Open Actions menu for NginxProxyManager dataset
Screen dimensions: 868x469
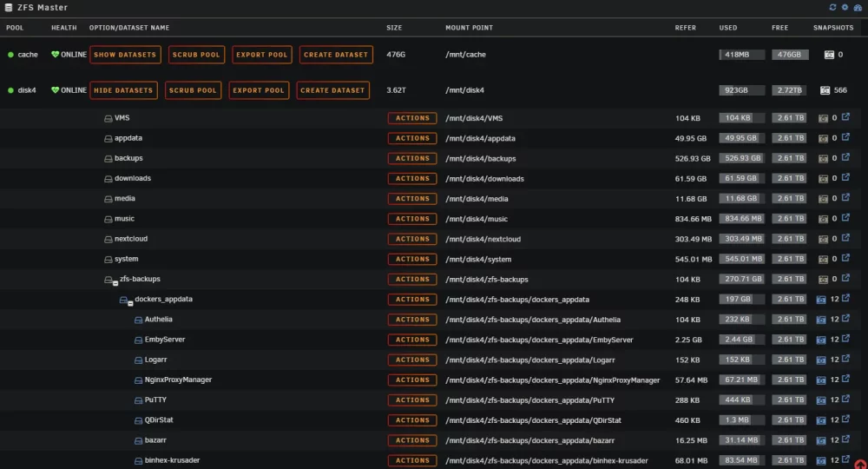coord(412,380)
